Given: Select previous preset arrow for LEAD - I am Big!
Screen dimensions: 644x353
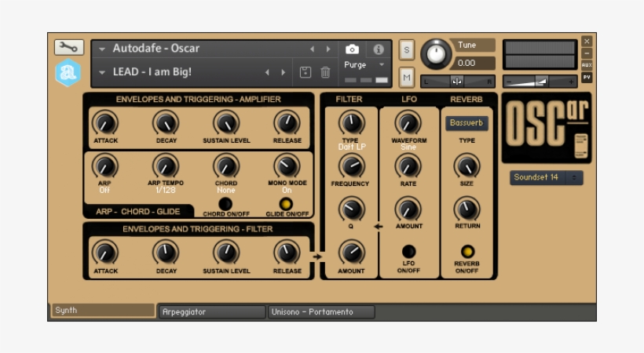Looking at the screenshot, I should tap(267, 72).
